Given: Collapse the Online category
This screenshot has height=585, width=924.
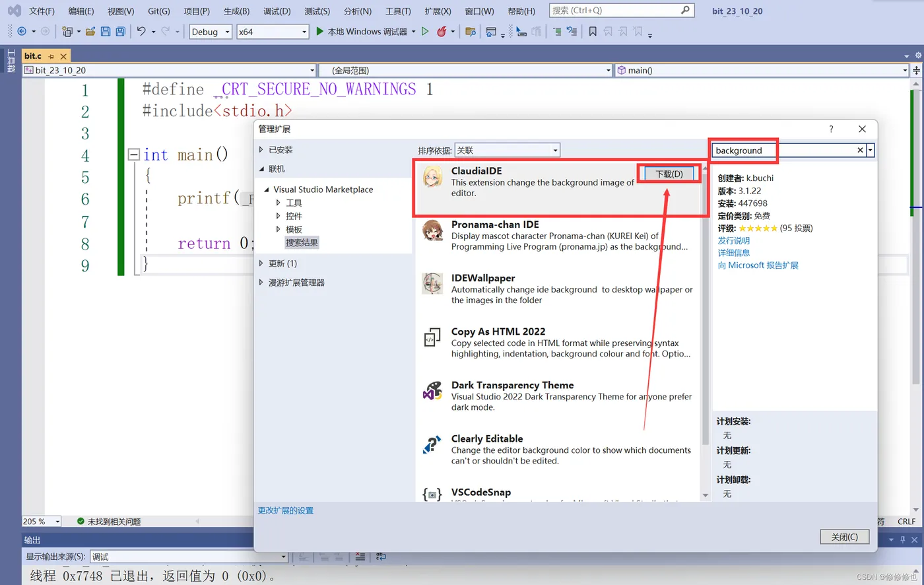Looking at the screenshot, I should click(x=261, y=169).
